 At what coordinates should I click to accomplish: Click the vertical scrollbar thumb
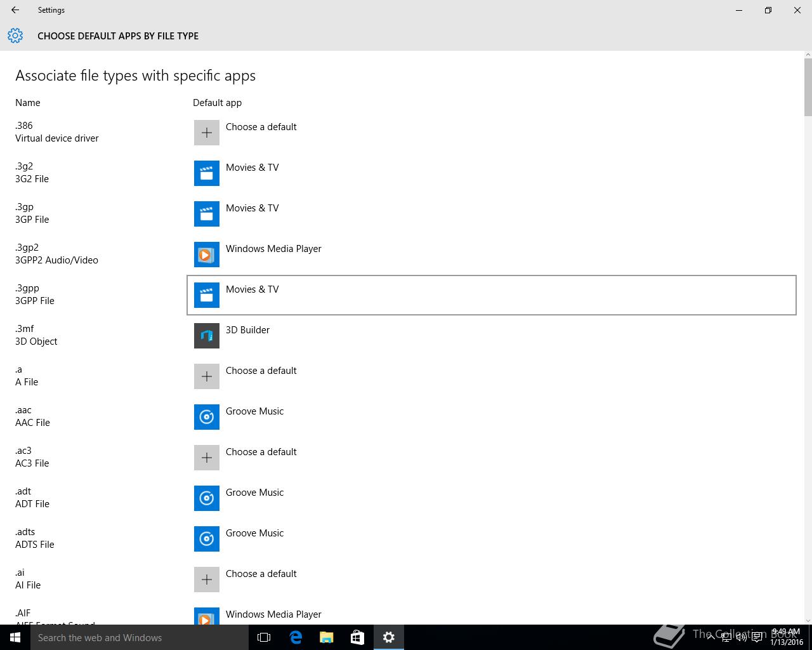pos(808,87)
